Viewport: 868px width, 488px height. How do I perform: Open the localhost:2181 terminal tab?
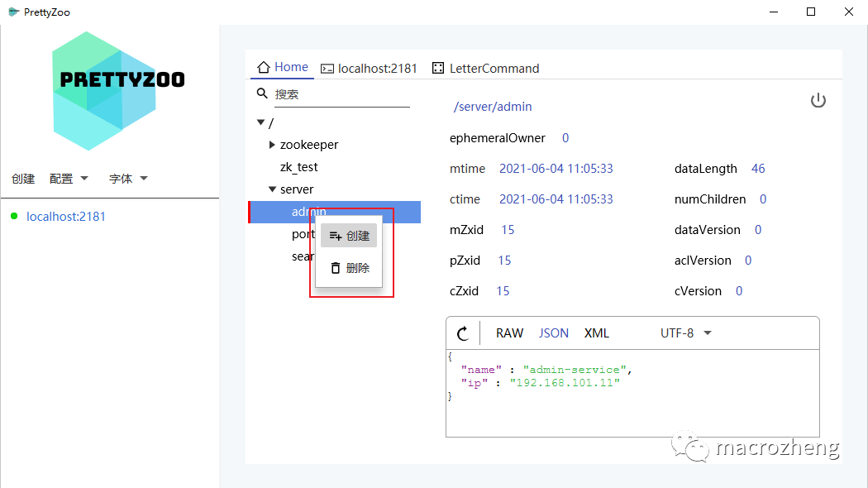[x=369, y=69]
